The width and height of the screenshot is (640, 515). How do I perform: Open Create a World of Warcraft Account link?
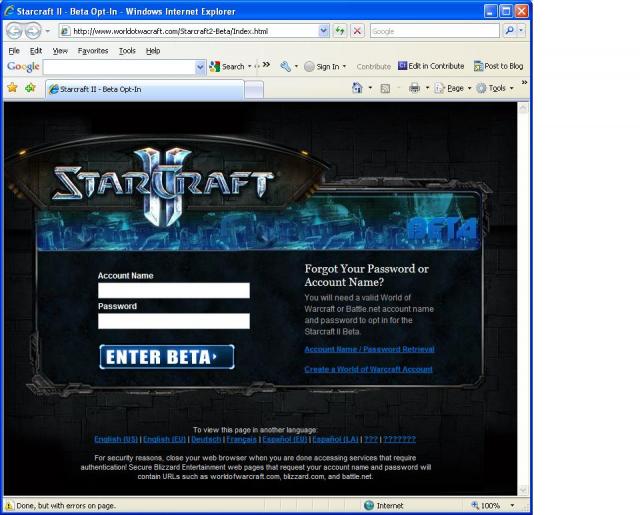tap(369, 369)
